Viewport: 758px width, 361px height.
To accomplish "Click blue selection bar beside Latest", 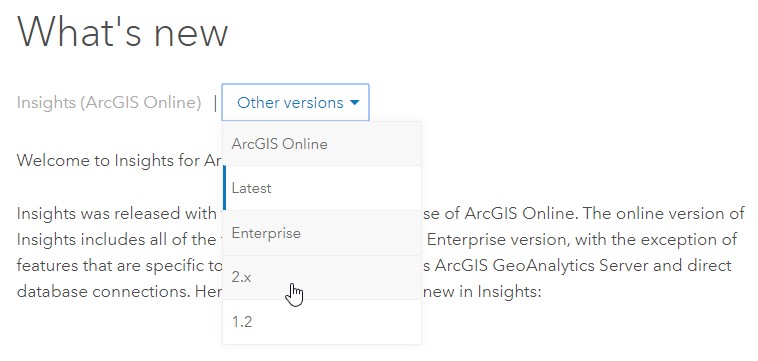I will (224, 188).
